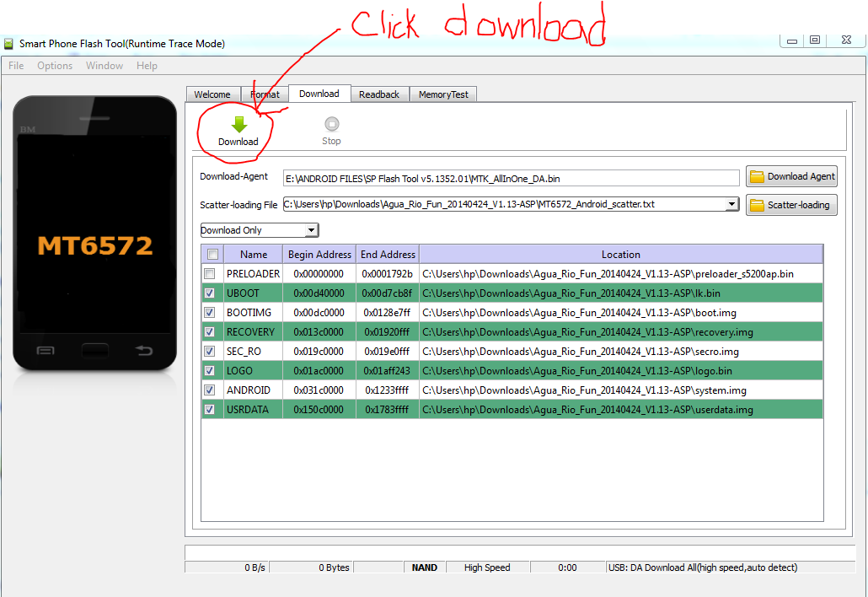The width and height of the screenshot is (868, 597).
Task: Open the Options menu
Action: click(55, 65)
